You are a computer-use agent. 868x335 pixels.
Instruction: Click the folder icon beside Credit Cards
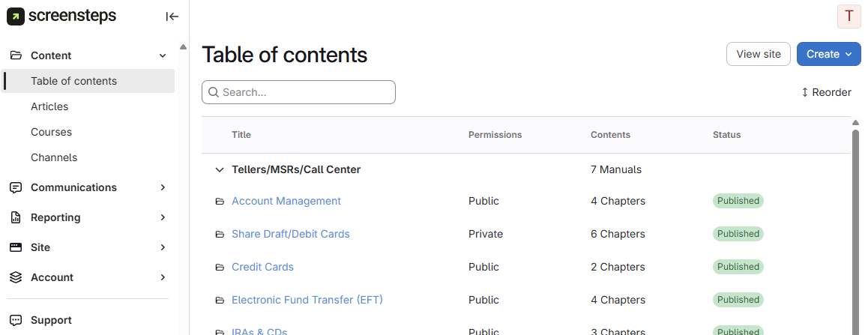pos(220,268)
